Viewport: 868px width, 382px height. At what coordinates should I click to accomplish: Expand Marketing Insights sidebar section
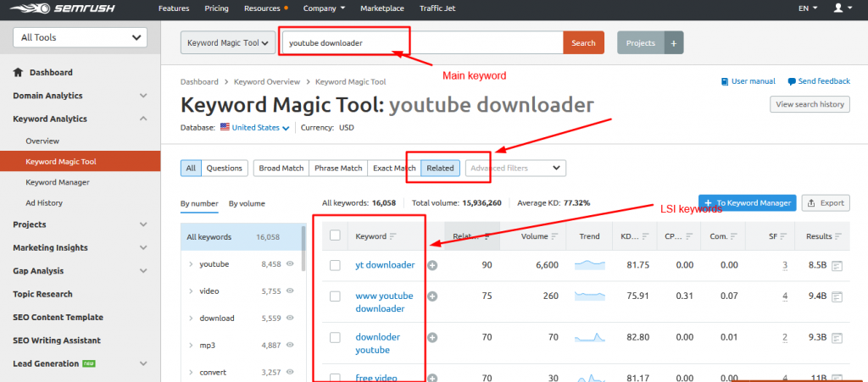coord(143,247)
